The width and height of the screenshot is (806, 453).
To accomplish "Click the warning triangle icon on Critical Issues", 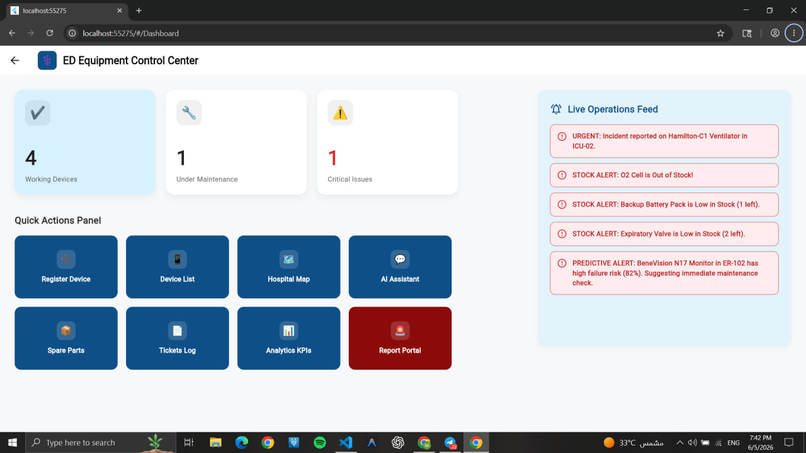I will 340,113.
